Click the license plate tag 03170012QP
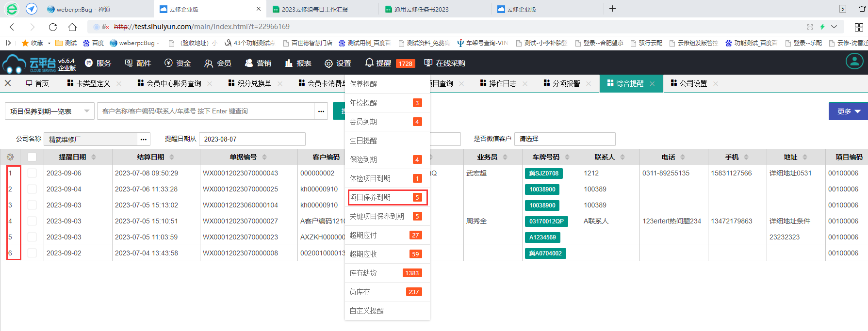868x331 pixels. click(546, 221)
